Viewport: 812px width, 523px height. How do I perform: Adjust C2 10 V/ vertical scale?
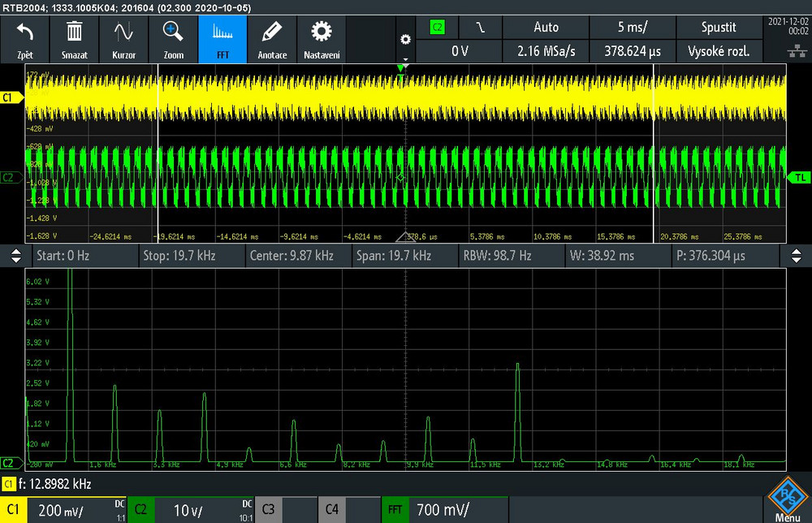(x=204, y=510)
